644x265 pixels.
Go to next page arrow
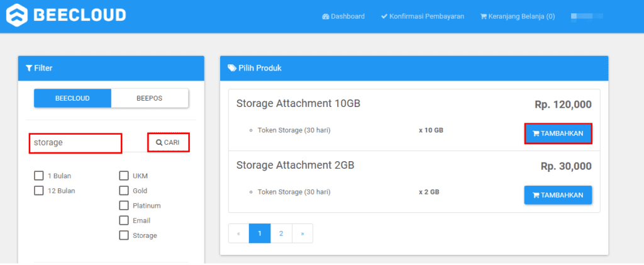pos(303,234)
